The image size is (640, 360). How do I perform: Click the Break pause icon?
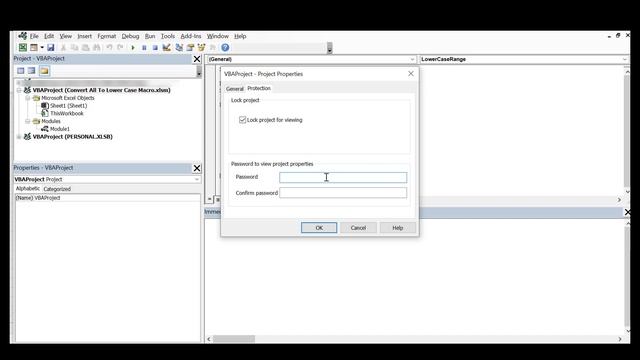click(144, 48)
